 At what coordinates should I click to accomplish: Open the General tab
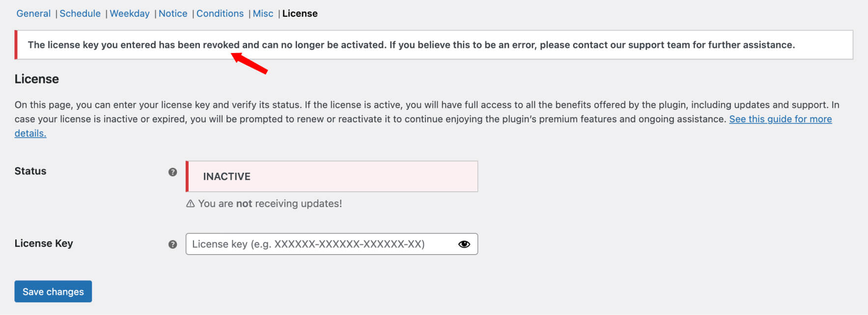point(33,14)
